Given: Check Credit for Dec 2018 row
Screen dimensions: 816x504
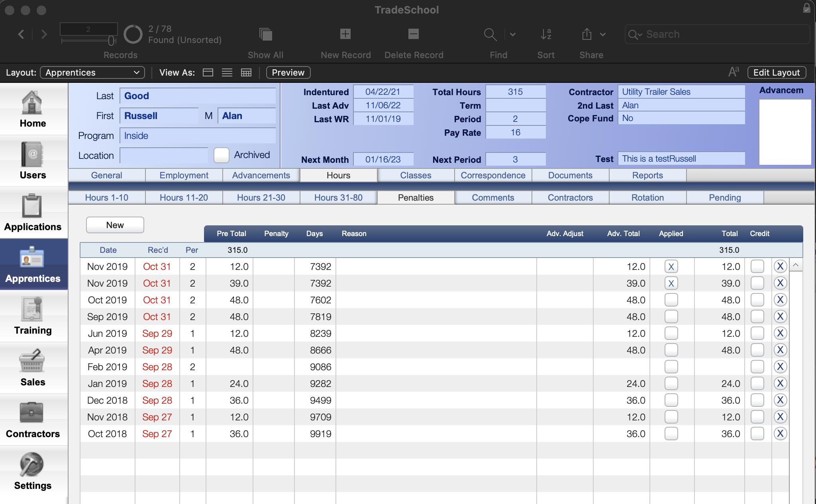Looking at the screenshot, I should [757, 400].
